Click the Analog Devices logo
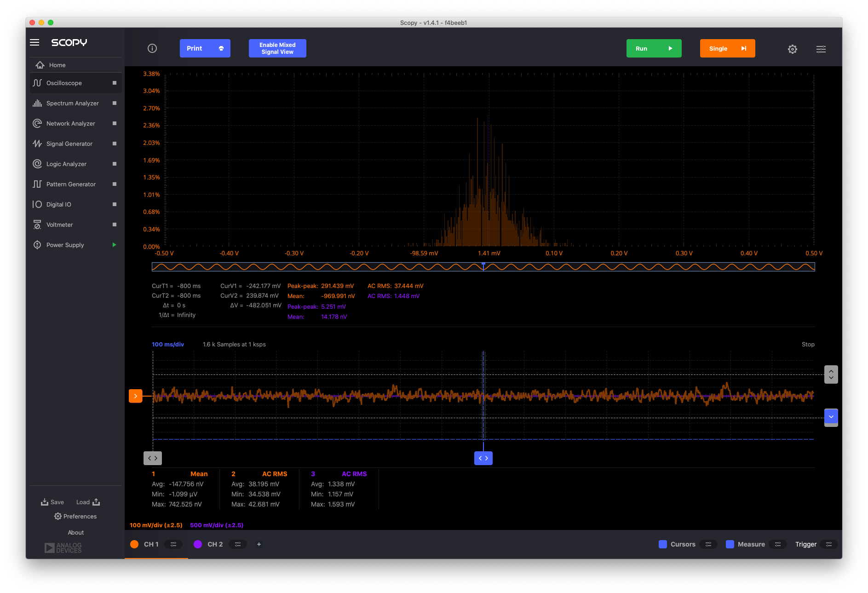868x593 pixels. 63,547
